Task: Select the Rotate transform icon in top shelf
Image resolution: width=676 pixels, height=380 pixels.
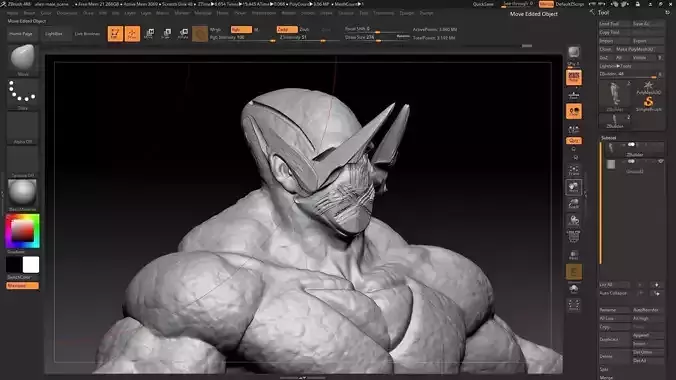Action: pyautogui.click(x=183, y=34)
